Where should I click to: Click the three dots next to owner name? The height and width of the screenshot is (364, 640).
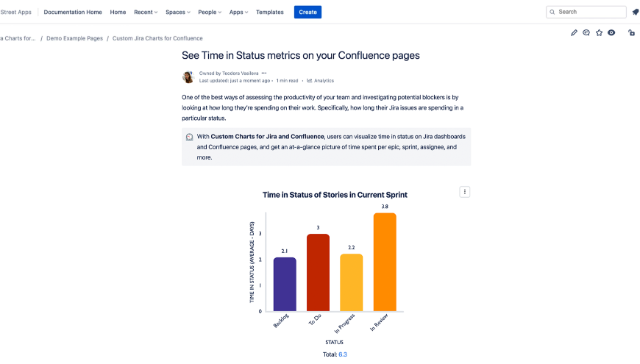pyautogui.click(x=264, y=74)
